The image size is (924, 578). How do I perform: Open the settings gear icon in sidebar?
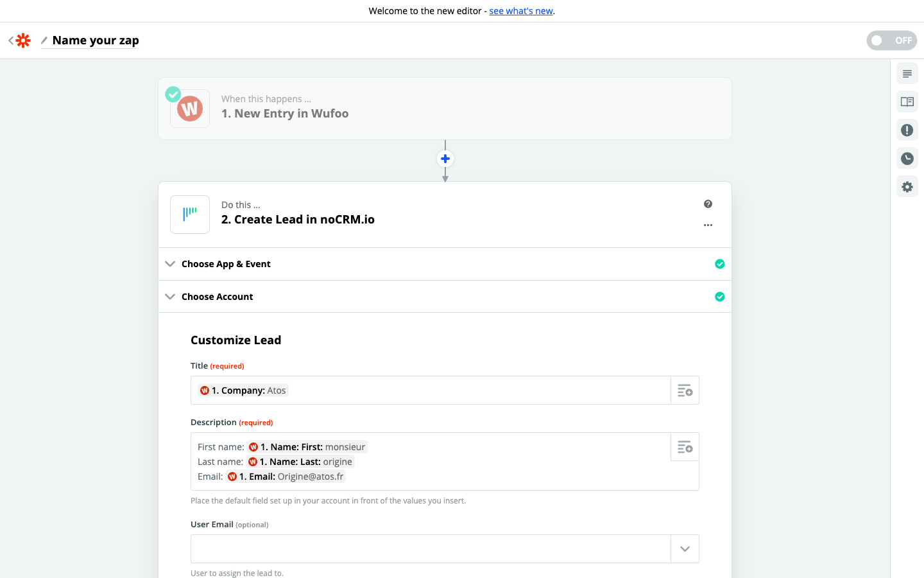(907, 187)
